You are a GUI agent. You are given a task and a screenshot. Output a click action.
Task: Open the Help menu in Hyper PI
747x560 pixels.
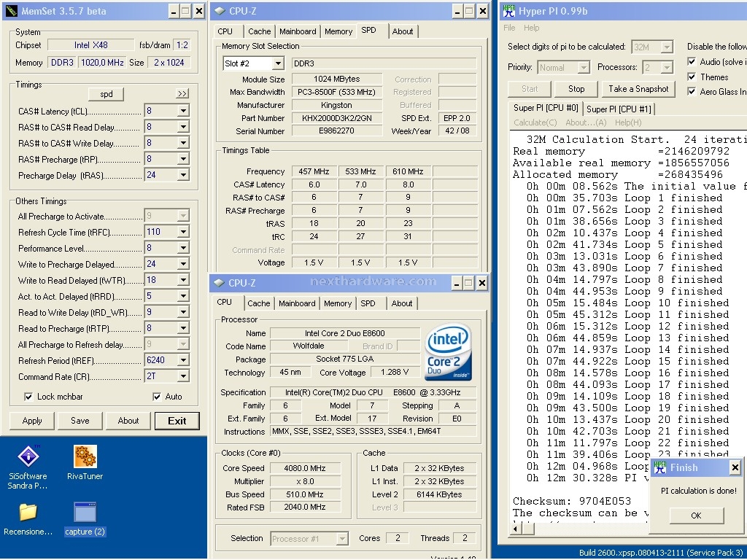(531, 28)
